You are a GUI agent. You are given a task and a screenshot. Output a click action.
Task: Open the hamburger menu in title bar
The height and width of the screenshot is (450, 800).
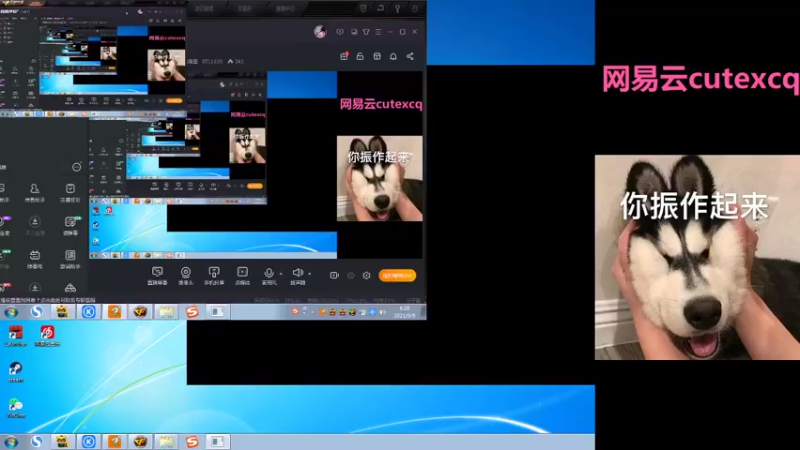[378, 32]
